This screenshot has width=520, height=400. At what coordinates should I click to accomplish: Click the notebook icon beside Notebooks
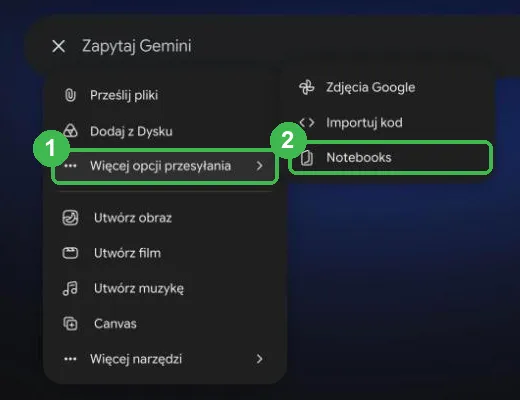[307, 158]
